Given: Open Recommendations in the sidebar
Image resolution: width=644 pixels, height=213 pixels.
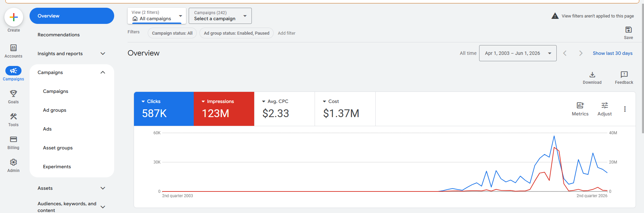Looking at the screenshot, I should (x=59, y=35).
